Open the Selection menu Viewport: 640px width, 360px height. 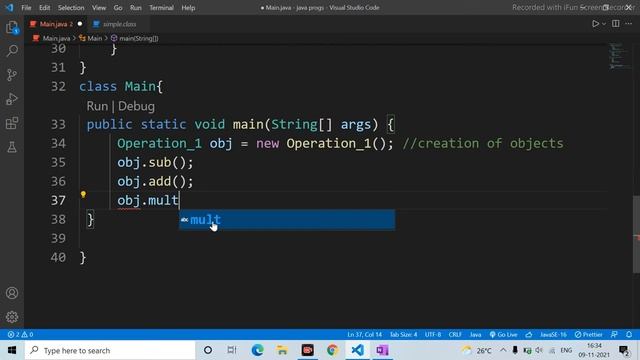point(71,7)
